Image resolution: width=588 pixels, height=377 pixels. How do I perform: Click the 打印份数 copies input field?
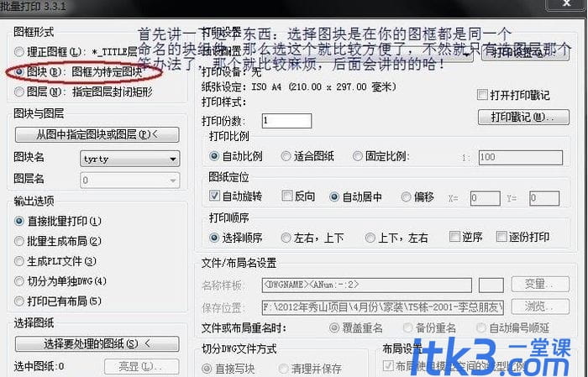pos(286,121)
